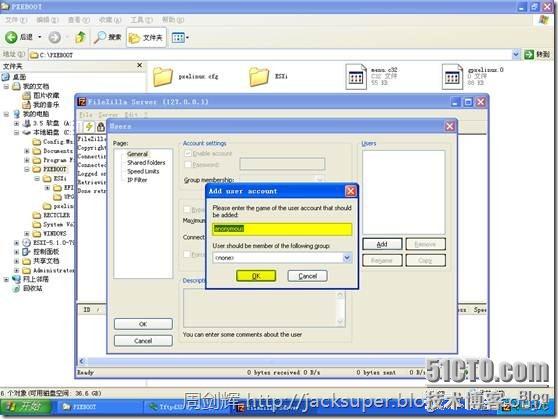Select WINDOWS folder in the tree
Image resolution: width=558 pixels, height=419 pixels.
coord(54,234)
